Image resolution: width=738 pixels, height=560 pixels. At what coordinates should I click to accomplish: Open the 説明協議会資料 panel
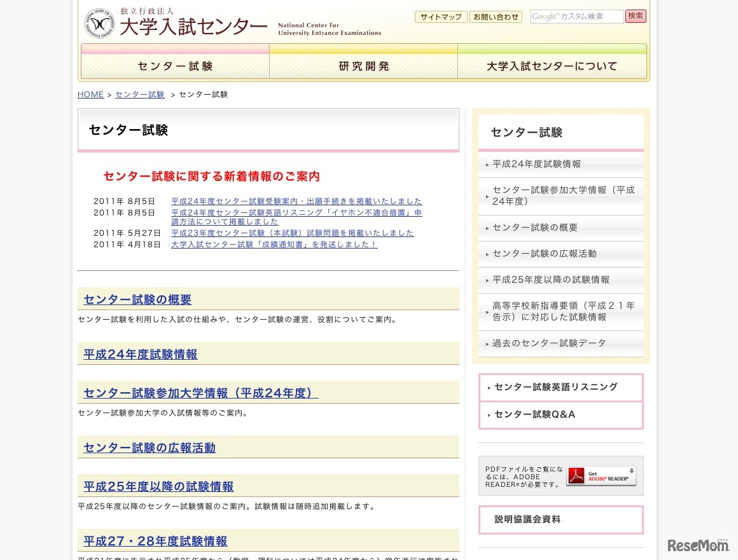[527, 519]
